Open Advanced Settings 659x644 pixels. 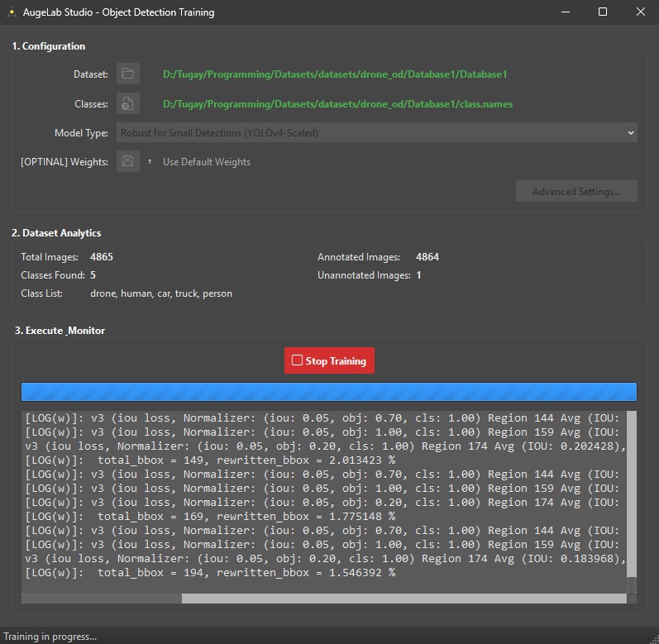(575, 192)
